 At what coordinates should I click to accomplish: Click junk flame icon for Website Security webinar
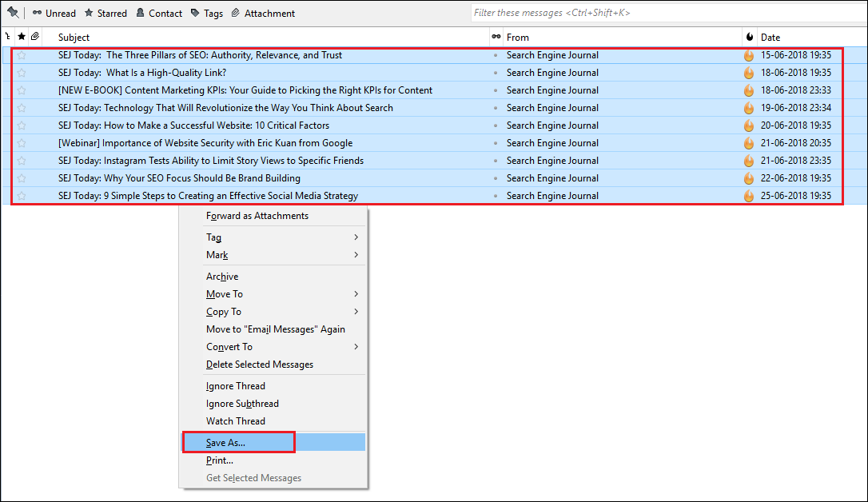749,143
